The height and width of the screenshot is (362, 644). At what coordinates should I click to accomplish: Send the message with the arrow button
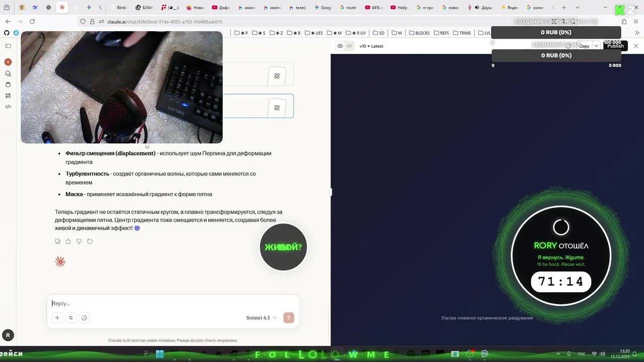[289, 318]
